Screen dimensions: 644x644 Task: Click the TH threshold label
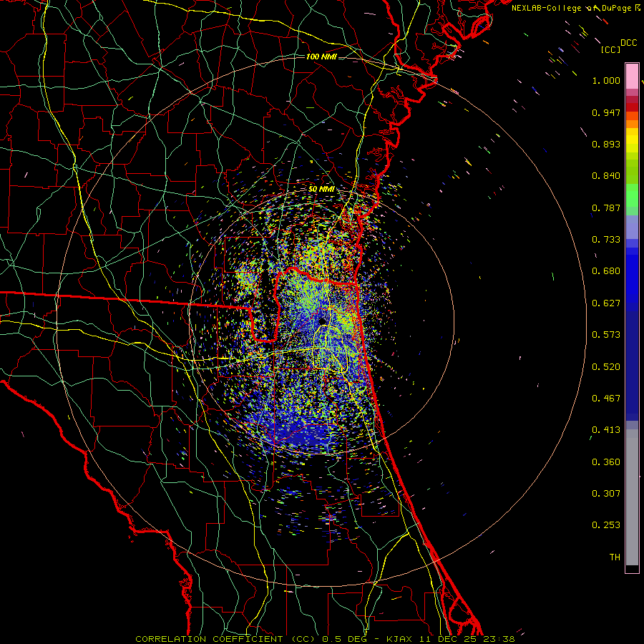(615, 557)
